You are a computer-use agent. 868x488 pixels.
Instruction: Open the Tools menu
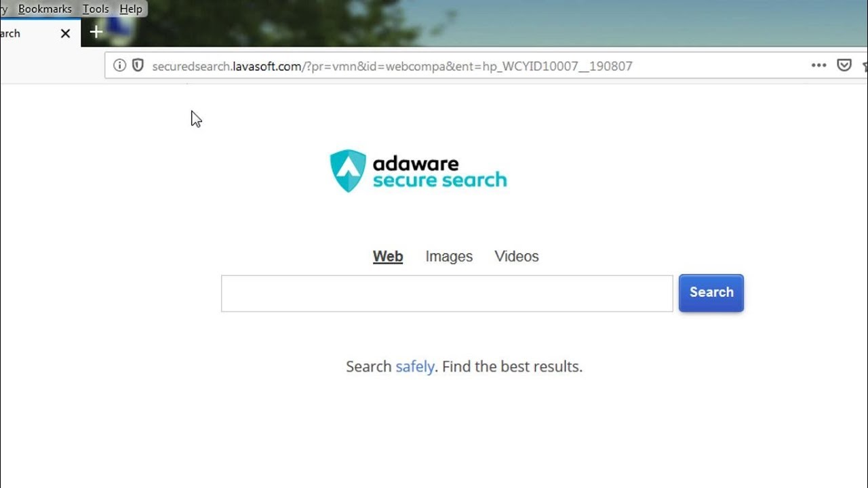(96, 9)
